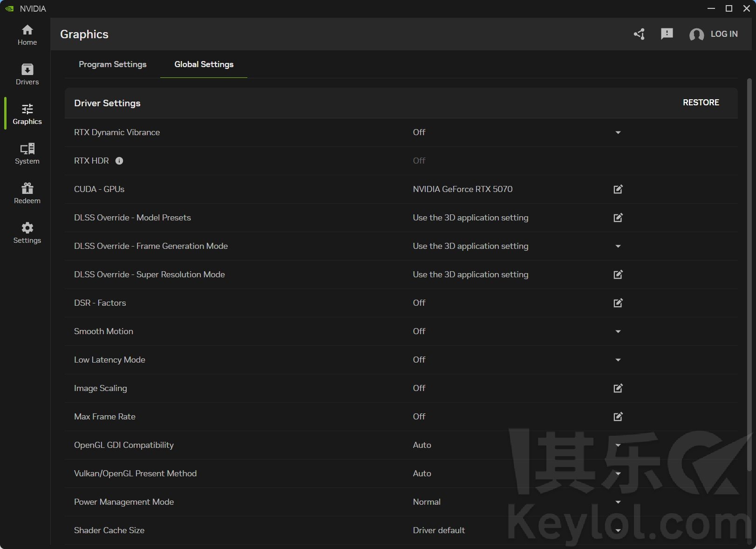Screen dimensions: 756x549
Task: Expand OpenGL GDI Compatibility dropdown
Action: point(618,445)
